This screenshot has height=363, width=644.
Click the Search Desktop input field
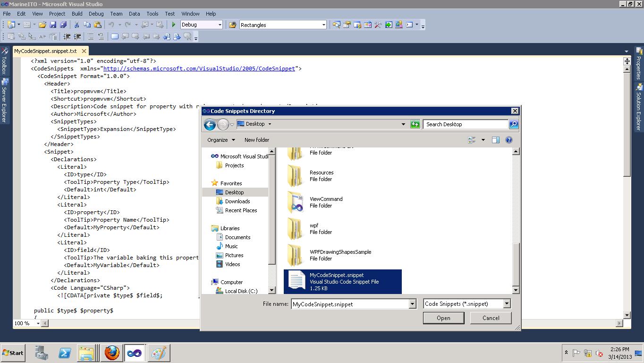466,124
